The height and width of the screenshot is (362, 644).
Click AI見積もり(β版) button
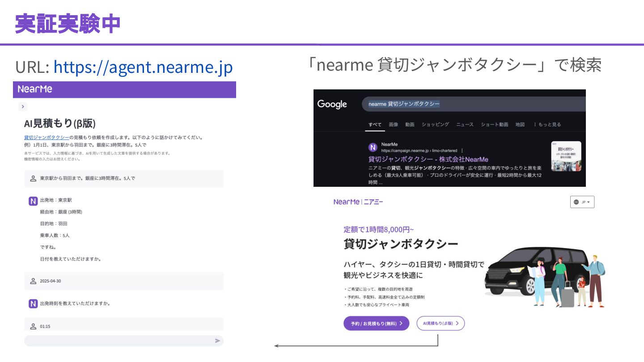pos(441,323)
